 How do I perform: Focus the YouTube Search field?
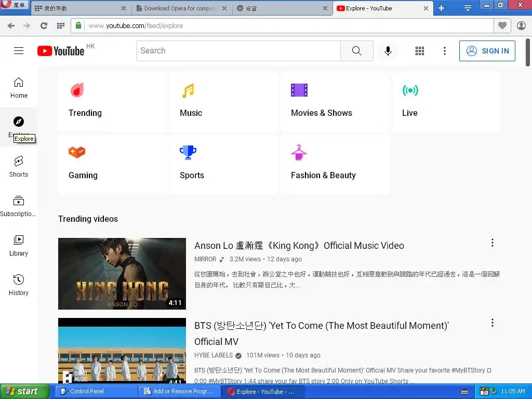pos(238,51)
